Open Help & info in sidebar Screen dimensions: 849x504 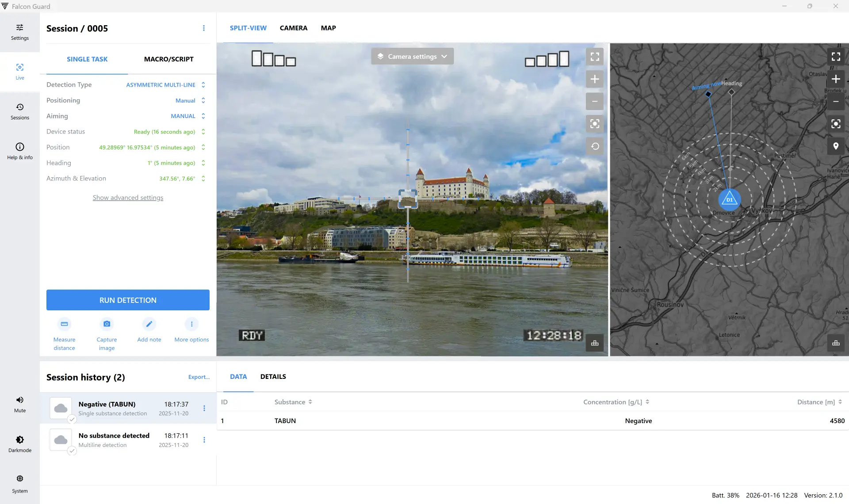pyautogui.click(x=20, y=152)
